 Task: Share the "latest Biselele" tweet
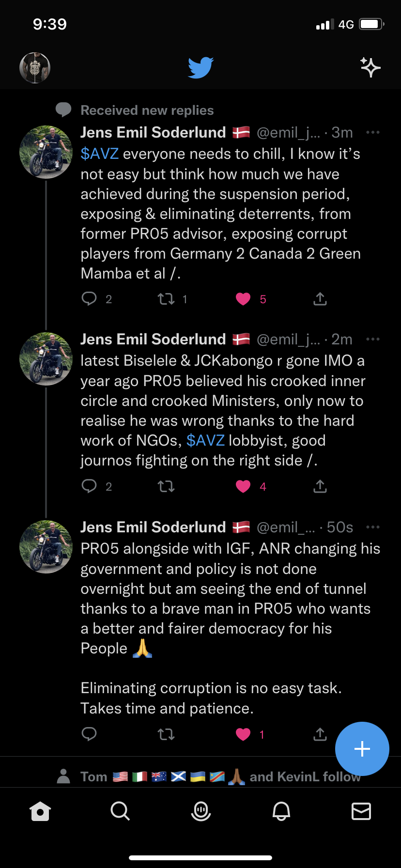(x=320, y=486)
